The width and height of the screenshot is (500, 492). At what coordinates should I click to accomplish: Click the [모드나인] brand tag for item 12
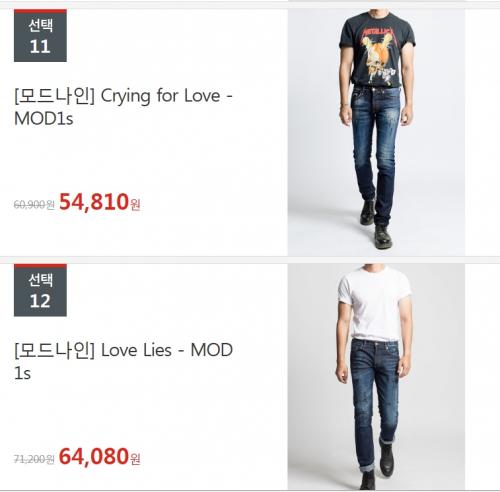55,350
